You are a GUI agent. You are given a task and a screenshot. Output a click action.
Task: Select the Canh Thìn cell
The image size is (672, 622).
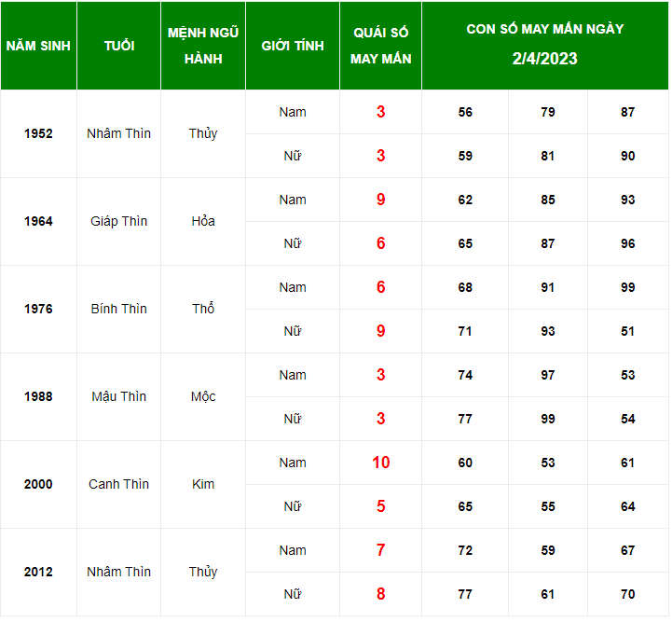coord(118,484)
